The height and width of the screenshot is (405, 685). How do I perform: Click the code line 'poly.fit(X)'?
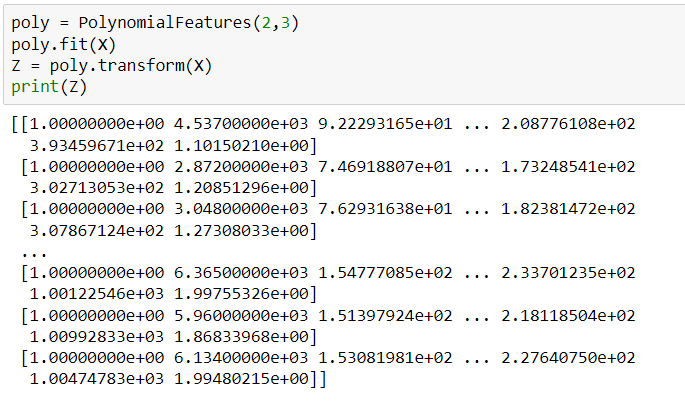point(63,45)
